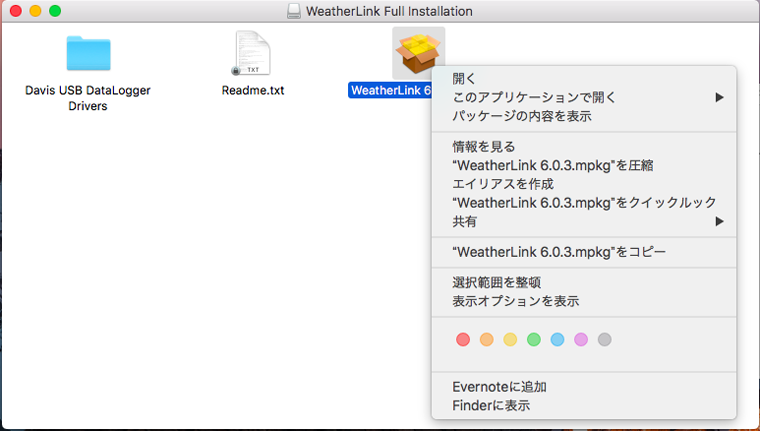
Task: Choose 表示オプションを表示
Action: (x=584, y=301)
